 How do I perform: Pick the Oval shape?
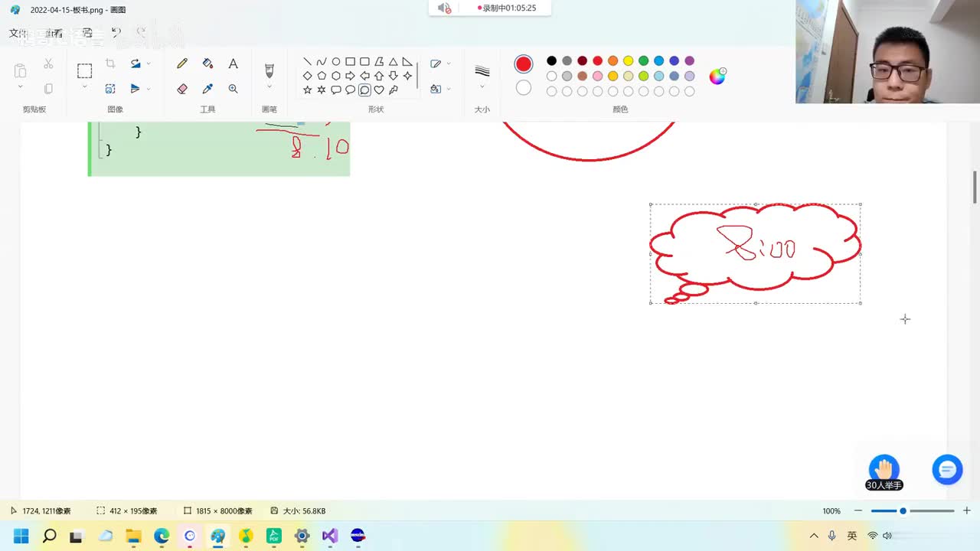(336, 62)
